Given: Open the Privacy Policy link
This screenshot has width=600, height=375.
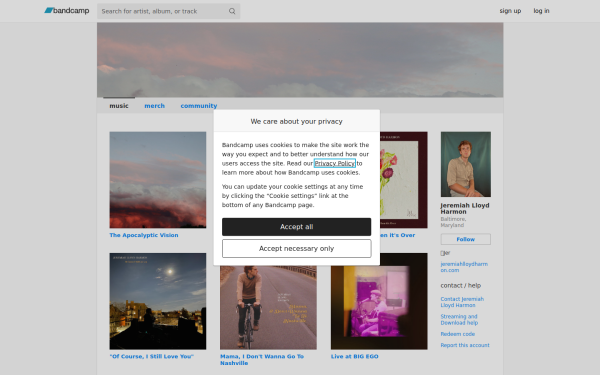Looking at the screenshot, I should tap(334, 163).
